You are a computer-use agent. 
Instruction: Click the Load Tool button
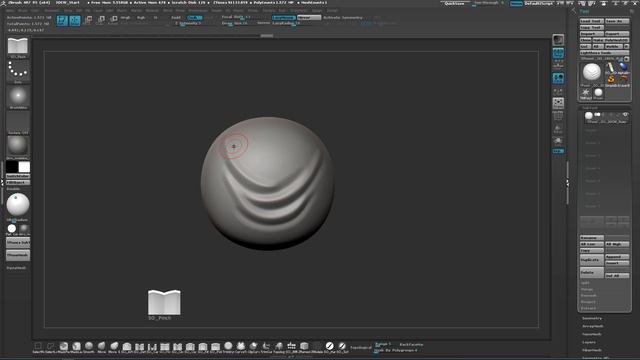coord(592,21)
